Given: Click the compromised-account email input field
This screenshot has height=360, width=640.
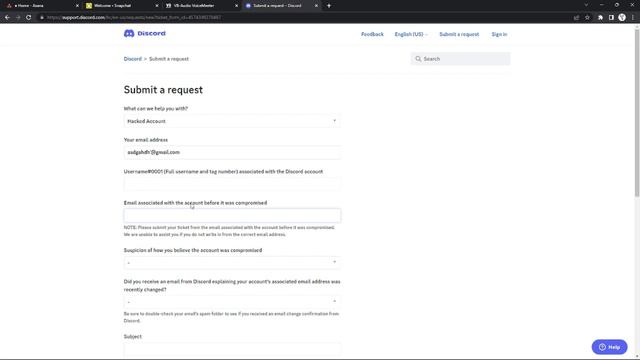Looking at the screenshot, I should pos(232,216).
